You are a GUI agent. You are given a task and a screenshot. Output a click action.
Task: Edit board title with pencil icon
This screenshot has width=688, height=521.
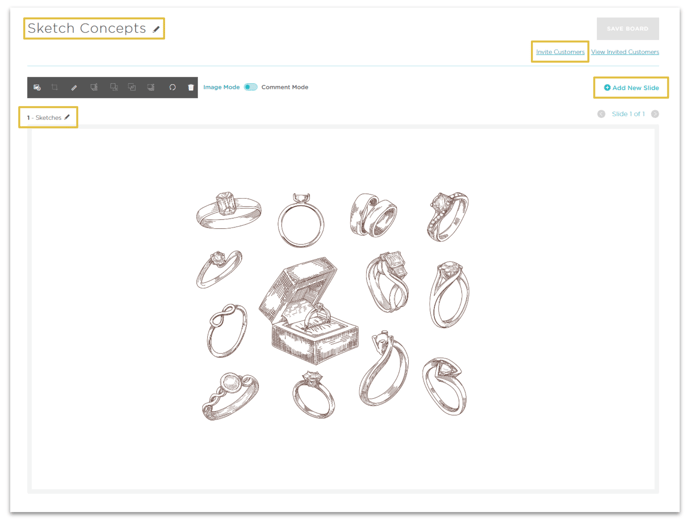tap(156, 29)
